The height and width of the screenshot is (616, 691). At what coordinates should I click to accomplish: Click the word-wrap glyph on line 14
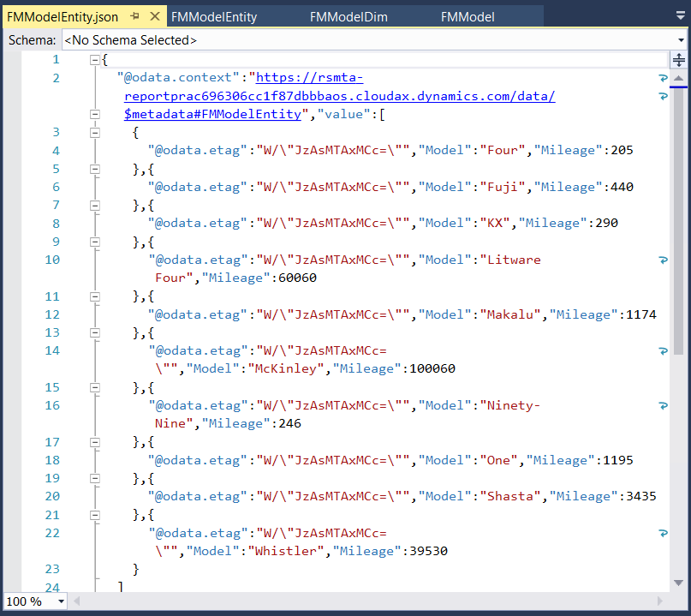[x=663, y=350]
